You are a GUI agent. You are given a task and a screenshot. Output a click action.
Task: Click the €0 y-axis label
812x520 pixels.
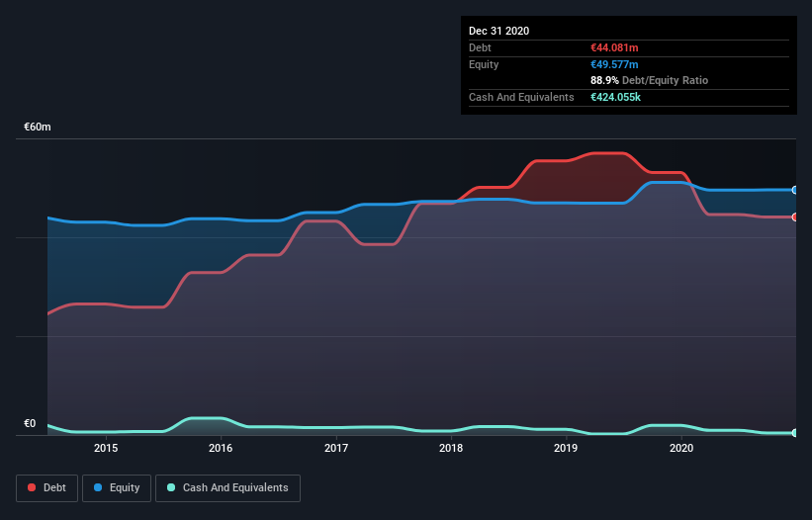(x=30, y=423)
